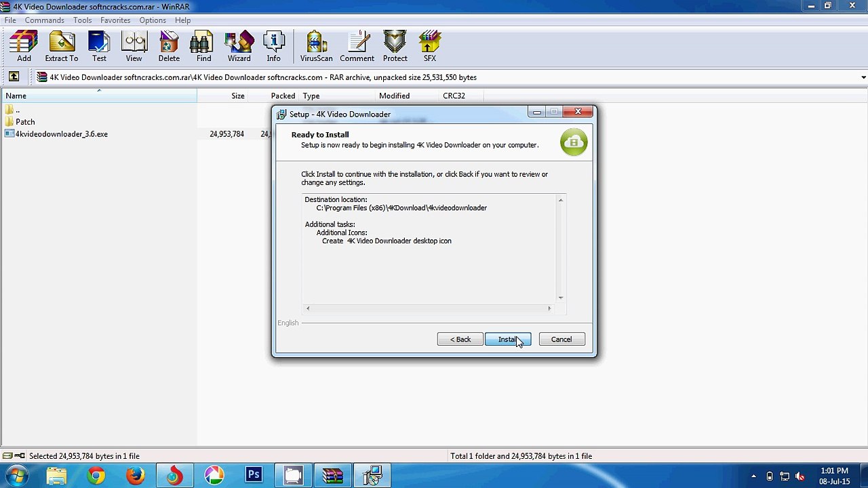Open the Options menu

(153, 20)
